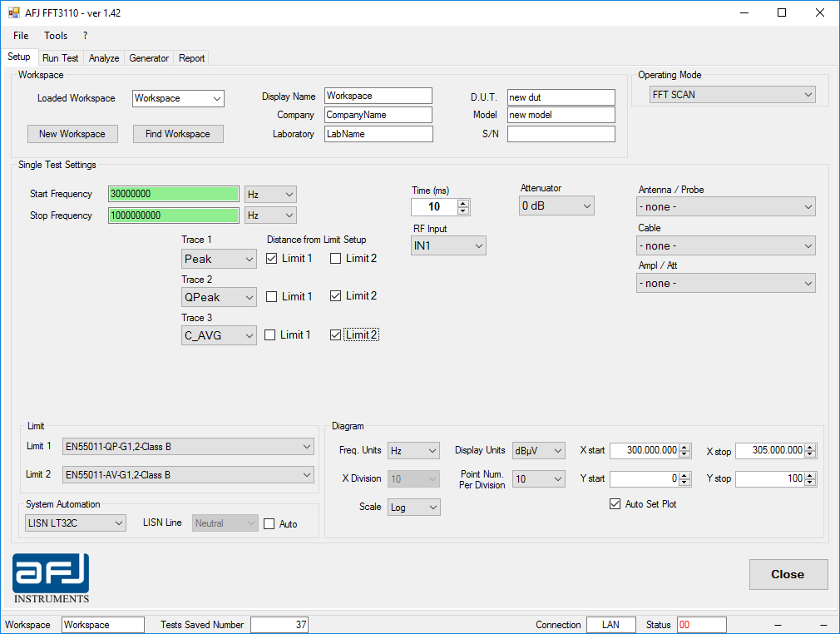Toggle the LISN Line Auto checkbox
The width and height of the screenshot is (840, 634).
(x=269, y=523)
